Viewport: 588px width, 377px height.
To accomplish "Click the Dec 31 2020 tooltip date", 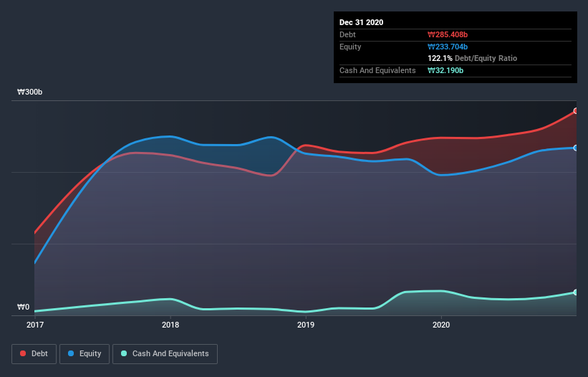I will coord(361,22).
